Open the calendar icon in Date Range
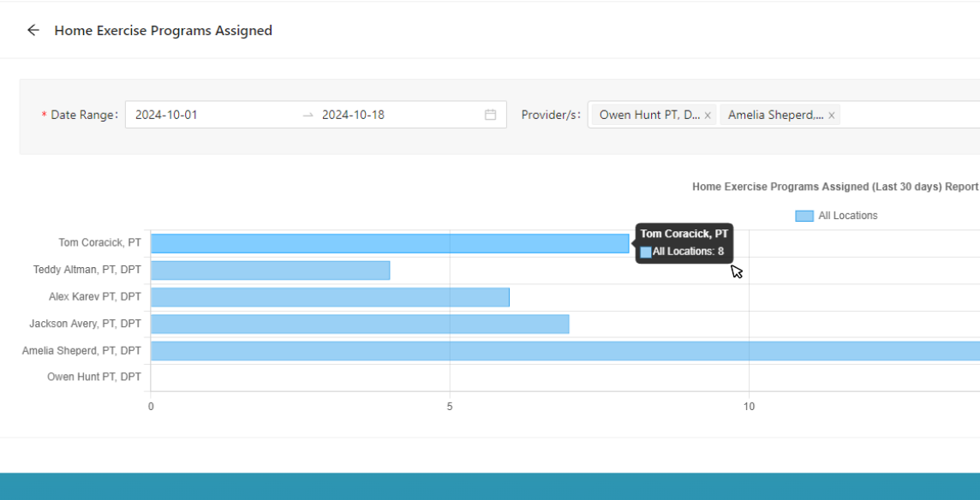Screen dimensions: 980x500 [x=490, y=115]
